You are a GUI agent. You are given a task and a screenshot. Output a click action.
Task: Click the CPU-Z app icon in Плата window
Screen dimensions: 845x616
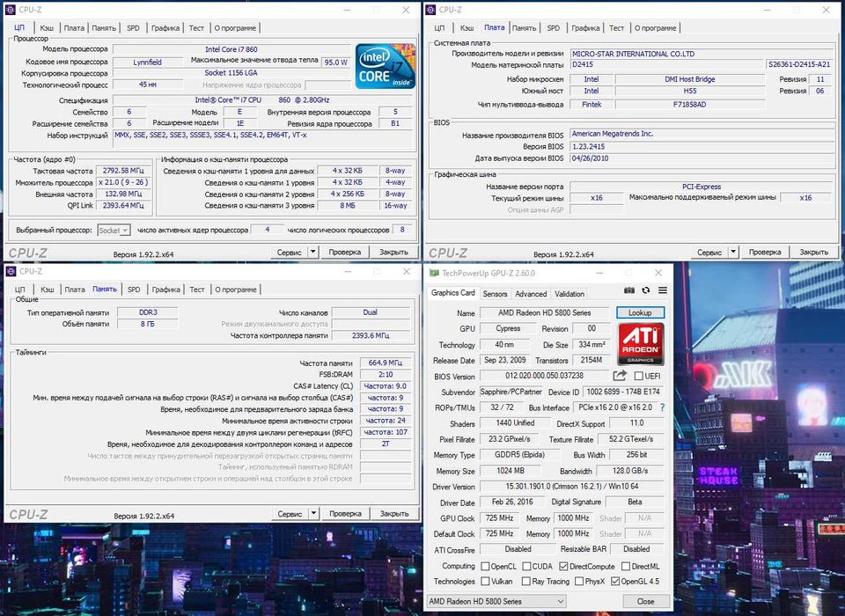pyautogui.click(x=430, y=10)
